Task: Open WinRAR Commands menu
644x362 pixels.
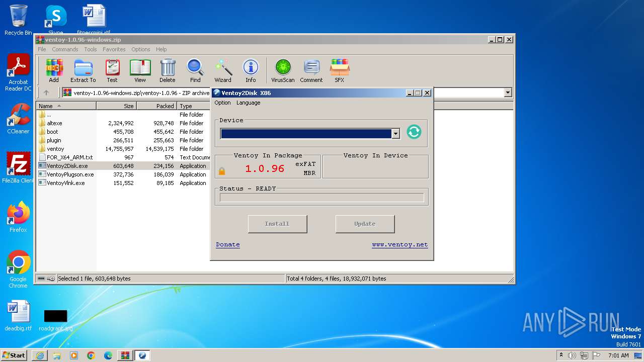Action: pos(65,49)
